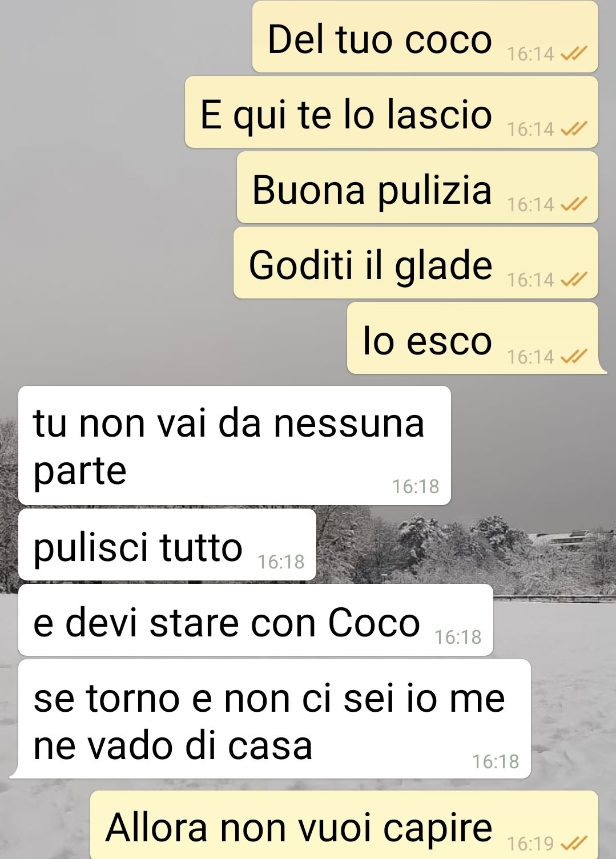Tap the 'Buona pulizia' sent message
The width and height of the screenshot is (616, 859).
(417, 187)
